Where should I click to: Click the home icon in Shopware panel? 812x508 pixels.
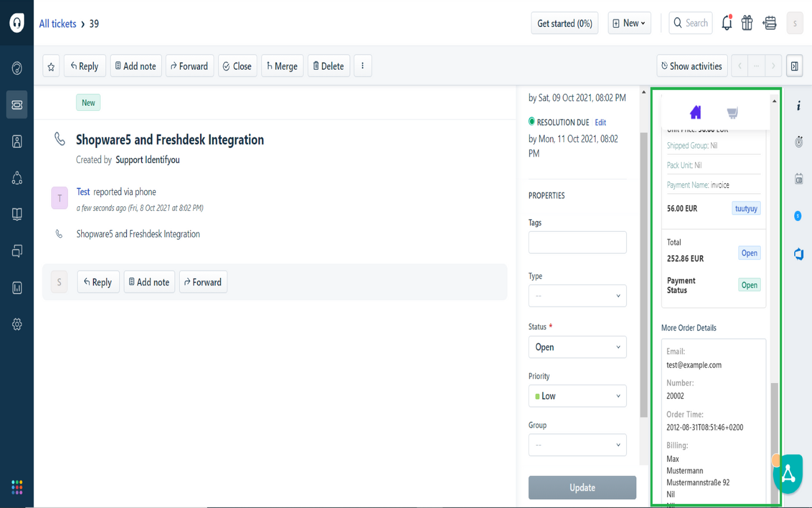(695, 112)
